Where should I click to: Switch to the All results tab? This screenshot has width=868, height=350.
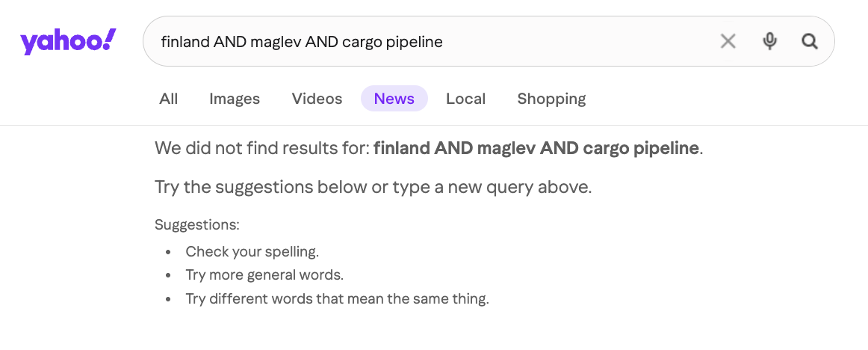click(x=169, y=99)
